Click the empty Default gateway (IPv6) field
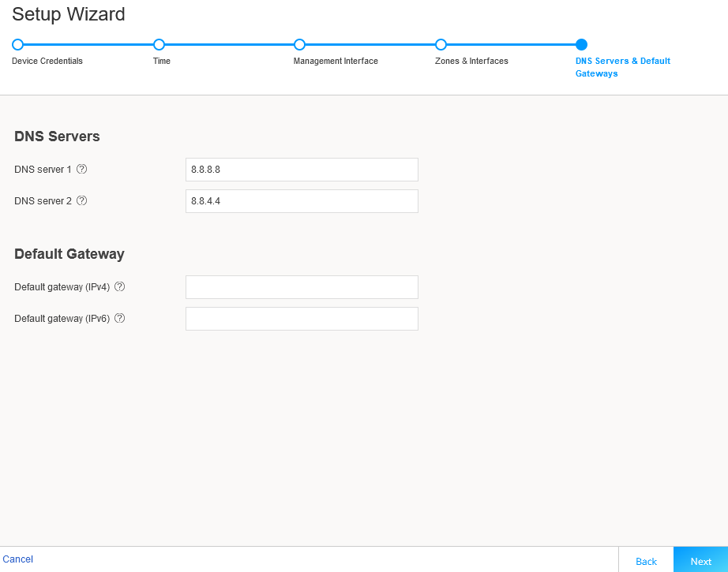 click(301, 318)
